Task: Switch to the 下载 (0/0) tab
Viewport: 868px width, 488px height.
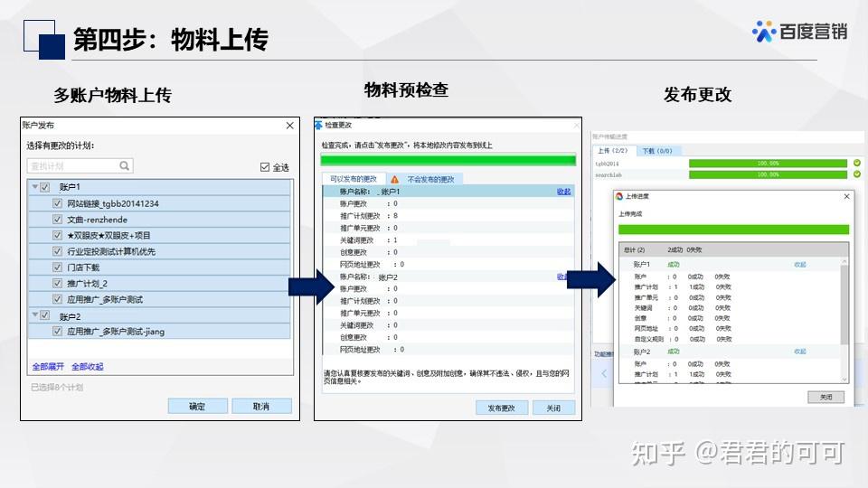Action: [x=657, y=151]
